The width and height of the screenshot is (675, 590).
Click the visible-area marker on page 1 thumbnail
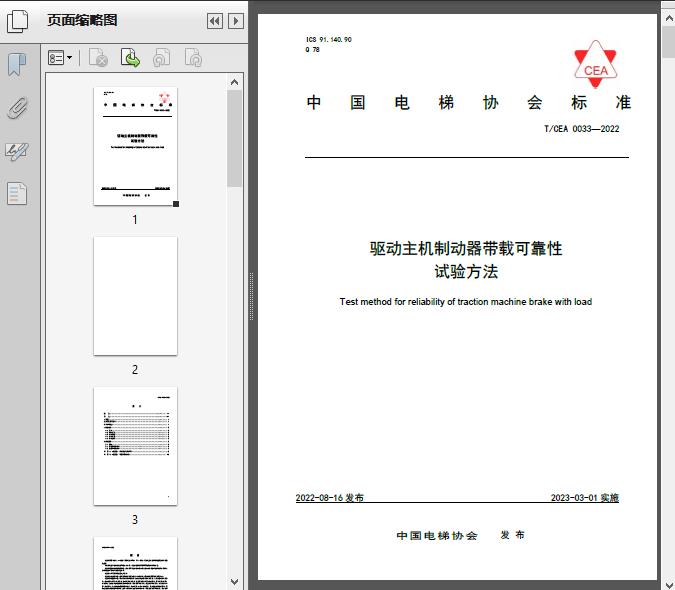coord(176,204)
